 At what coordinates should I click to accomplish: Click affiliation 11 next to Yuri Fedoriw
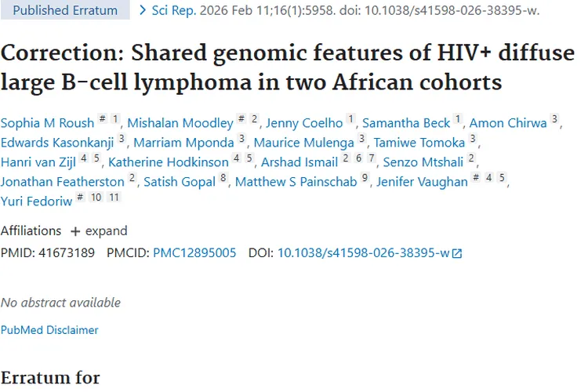pyautogui.click(x=114, y=198)
